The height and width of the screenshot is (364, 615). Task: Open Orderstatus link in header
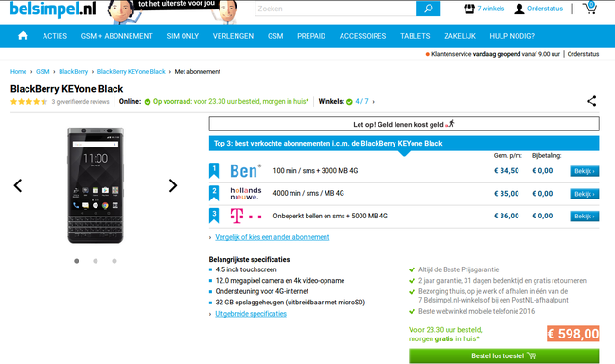click(x=545, y=9)
